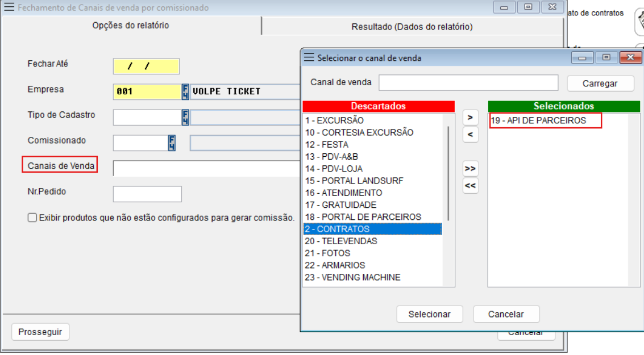Click the F4 lookup icon beside Tipo de Cadastro
The height and width of the screenshot is (355, 644).
pyautogui.click(x=185, y=117)
